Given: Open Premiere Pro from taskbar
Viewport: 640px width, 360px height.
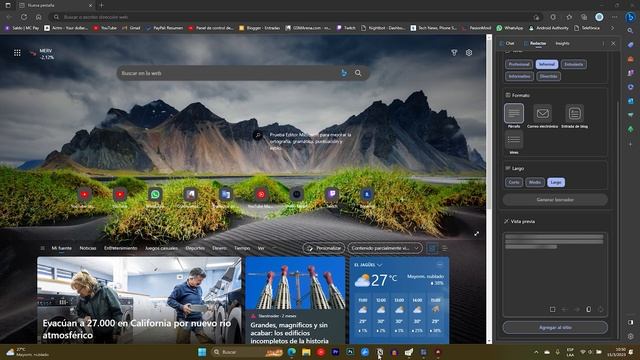Looking at the screenshot, I should coord(336,352).
